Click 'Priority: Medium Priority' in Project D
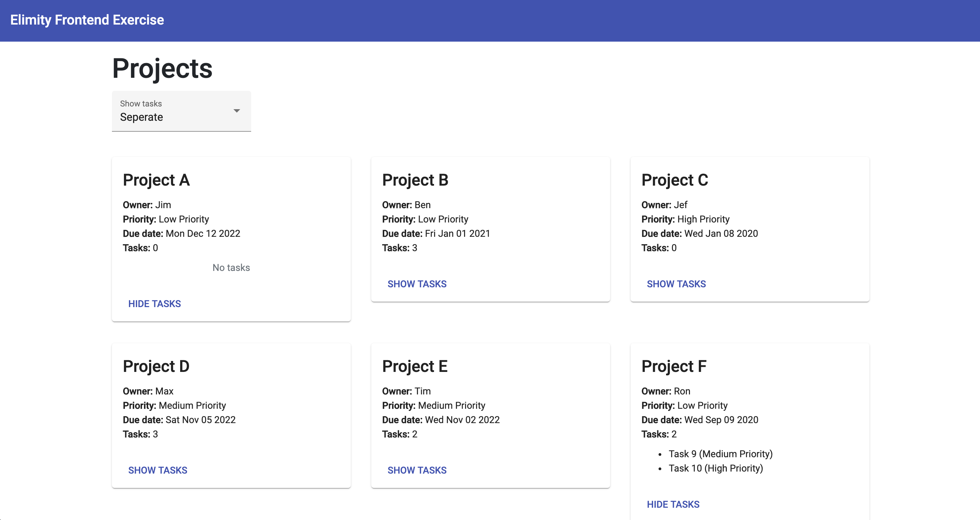980x520 pixels. tap(174, 405)
